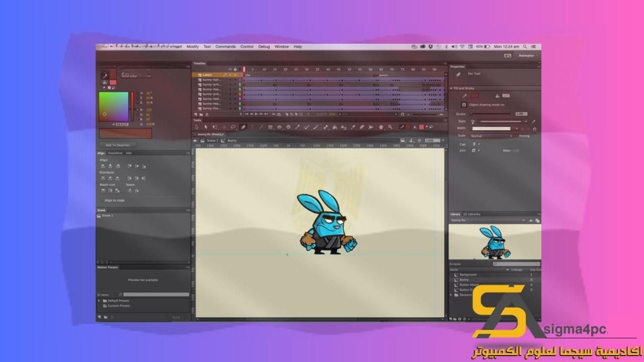Select the Rectangle tool

click(x=270, y=127)
